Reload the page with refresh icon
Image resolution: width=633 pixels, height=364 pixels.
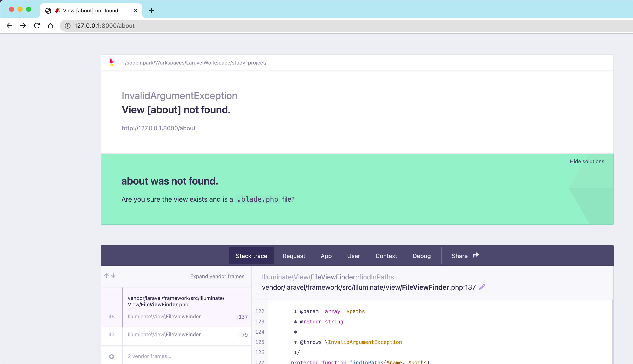[x=37, y=26]
